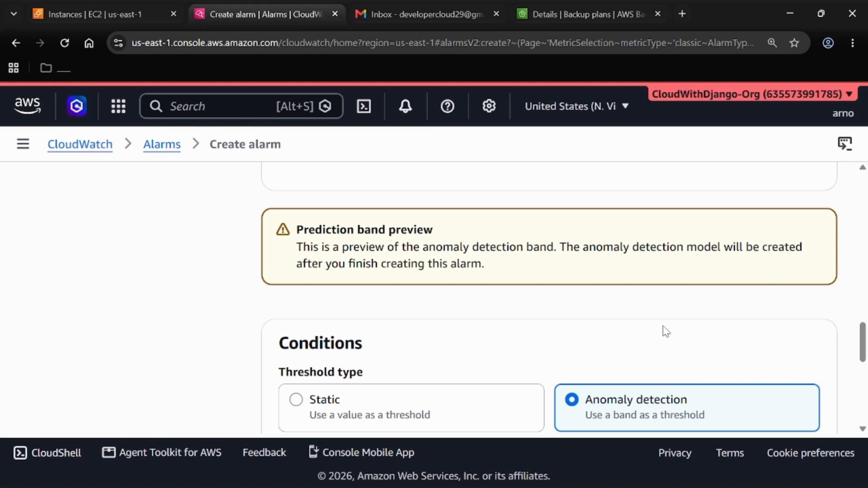Open the Privacy footer link
Screen dimensions: 868x488
(x=675, y=453)
